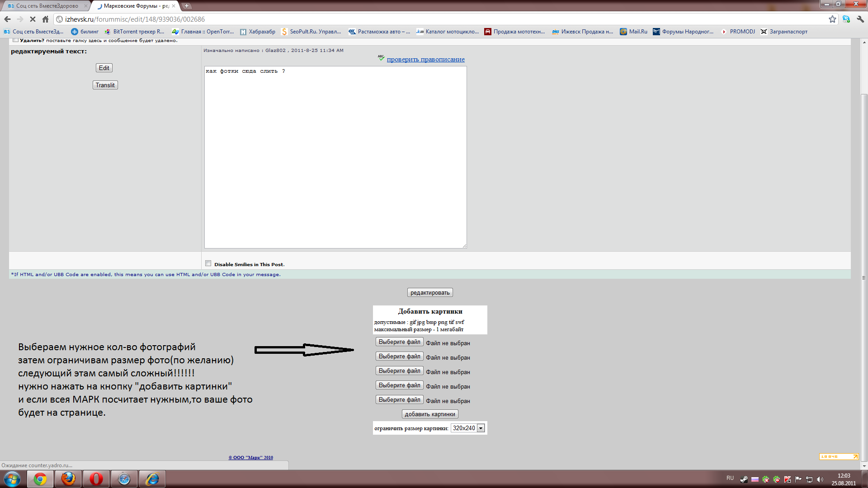This screenshot has width=868, height=488.
Task: Tick the Disable Smilies checkbox
Action: click(208, 263)
